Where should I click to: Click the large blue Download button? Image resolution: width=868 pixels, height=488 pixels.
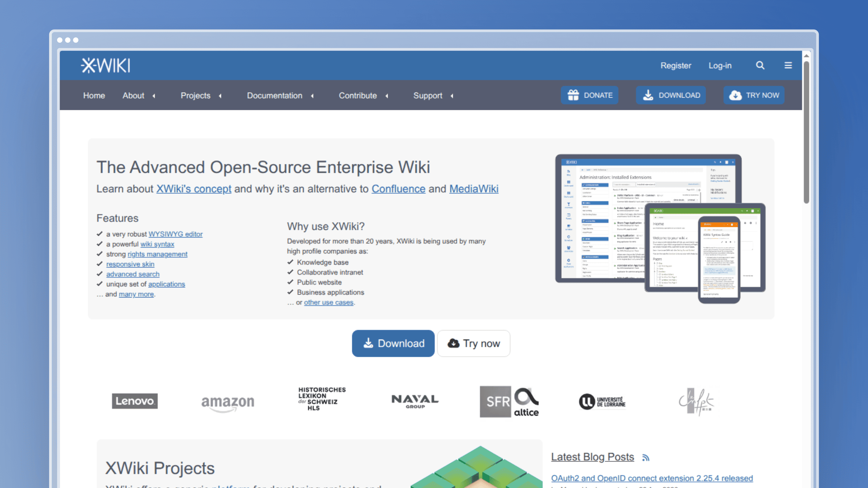(x=393, y=343)
